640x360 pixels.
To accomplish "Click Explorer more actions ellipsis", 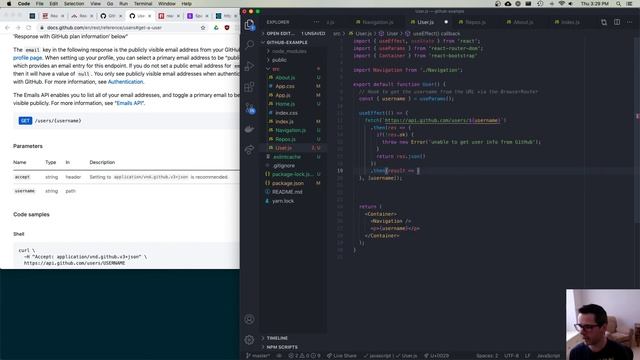I will 316,22.
